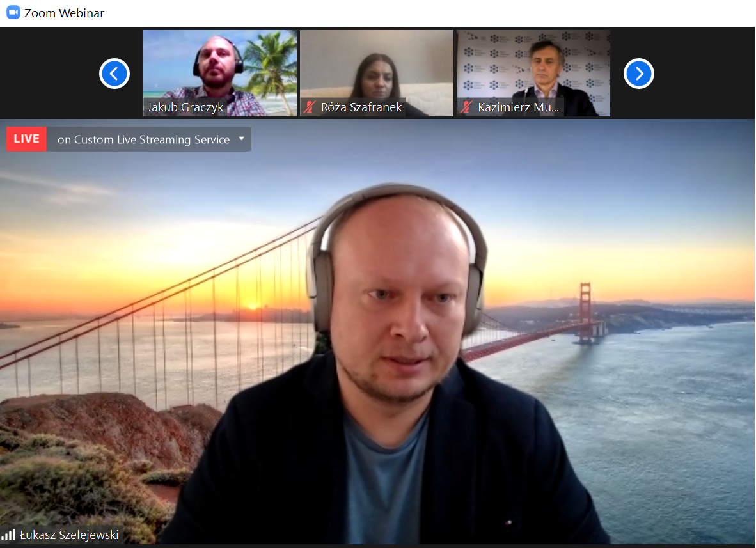Expand the live streaming dropdown arrow
Image resolution: width=756 pixels, height=548 pixels.
point(241,139)
